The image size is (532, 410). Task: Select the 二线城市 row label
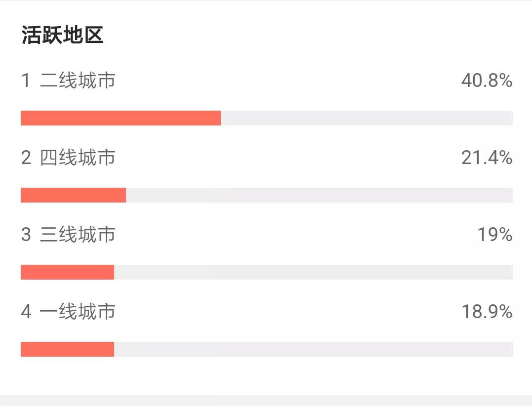tap(78, 81)
